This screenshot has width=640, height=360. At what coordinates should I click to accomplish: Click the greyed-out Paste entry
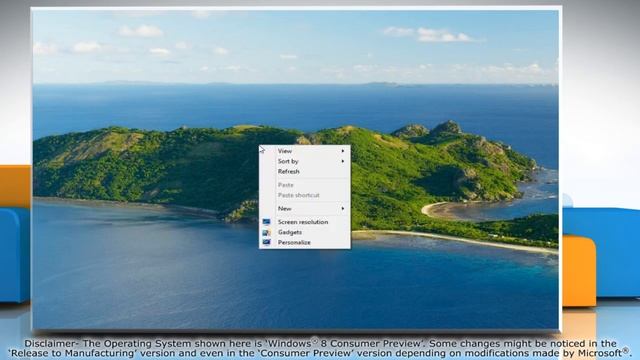304,185
